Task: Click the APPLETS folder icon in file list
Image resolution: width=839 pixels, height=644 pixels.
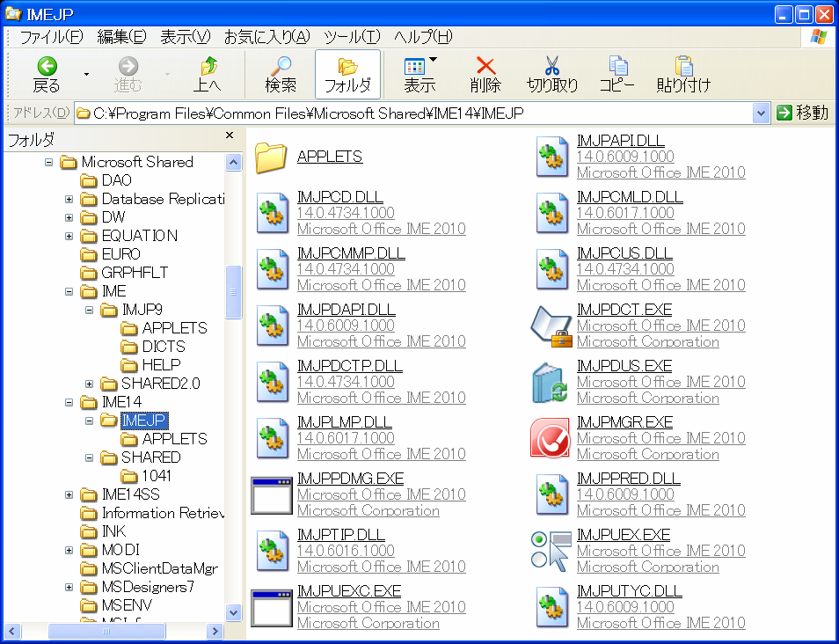Action: click(271, 157)
